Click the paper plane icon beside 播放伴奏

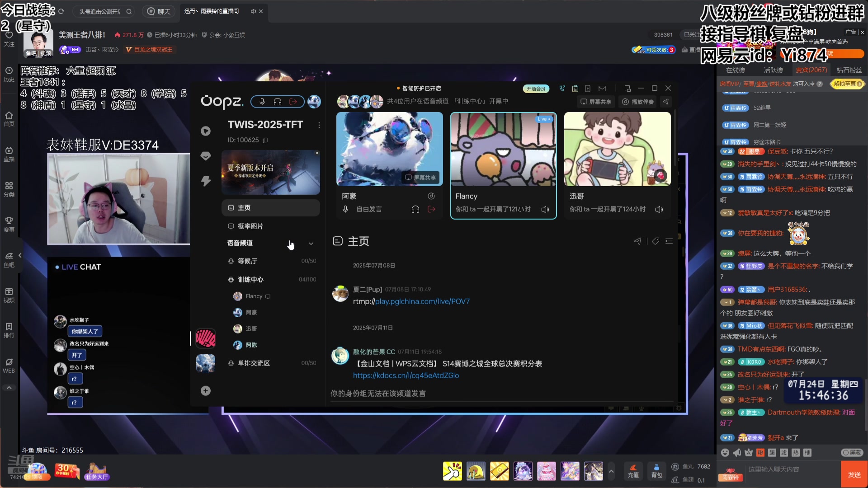pyautogui.click(x=665, y=102)
